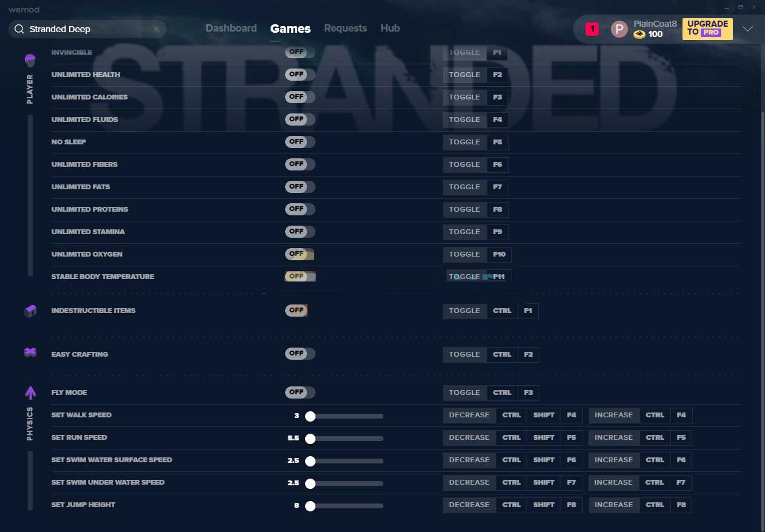Click the Set Jump Height slider handle

(x=310, y=506)
